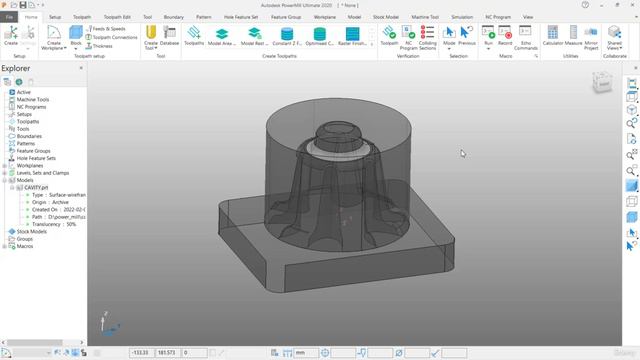Click the Toolpaths strategy icon
The width and height of the screenshot is (640, 360).
point(194,35)
